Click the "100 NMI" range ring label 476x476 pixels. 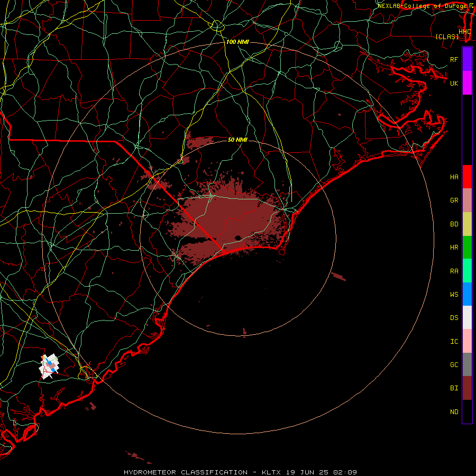[x=237, y=42]
